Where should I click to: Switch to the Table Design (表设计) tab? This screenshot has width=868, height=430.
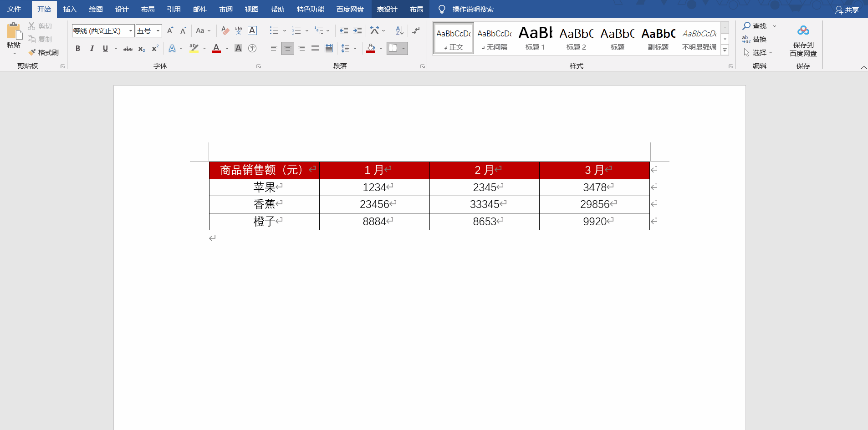(x=387, y=9)
